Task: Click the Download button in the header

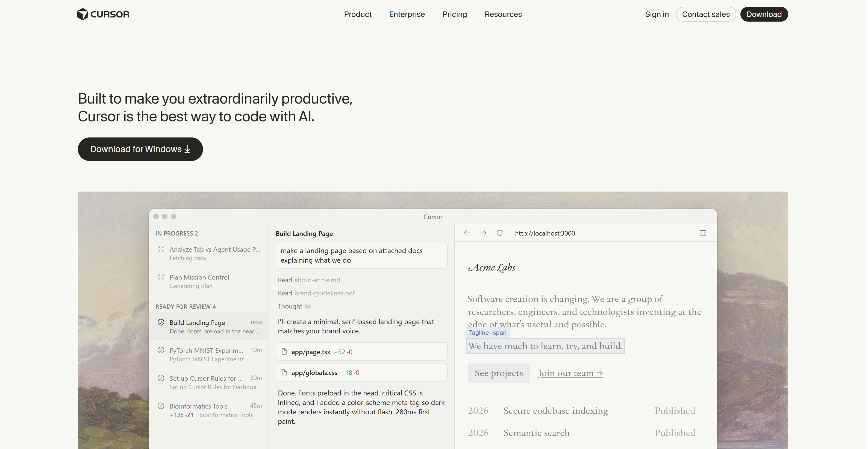Action: pos(764,14)
